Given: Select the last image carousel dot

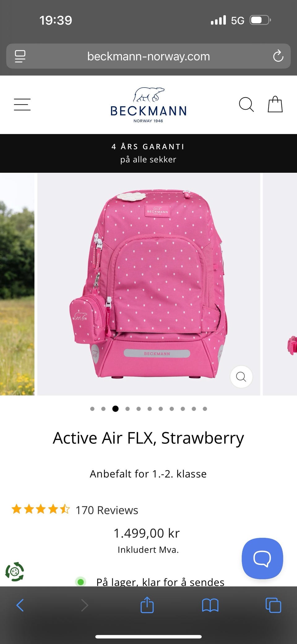Looking at the screenshot, I should pyautogui.click(x=205, y=409).
